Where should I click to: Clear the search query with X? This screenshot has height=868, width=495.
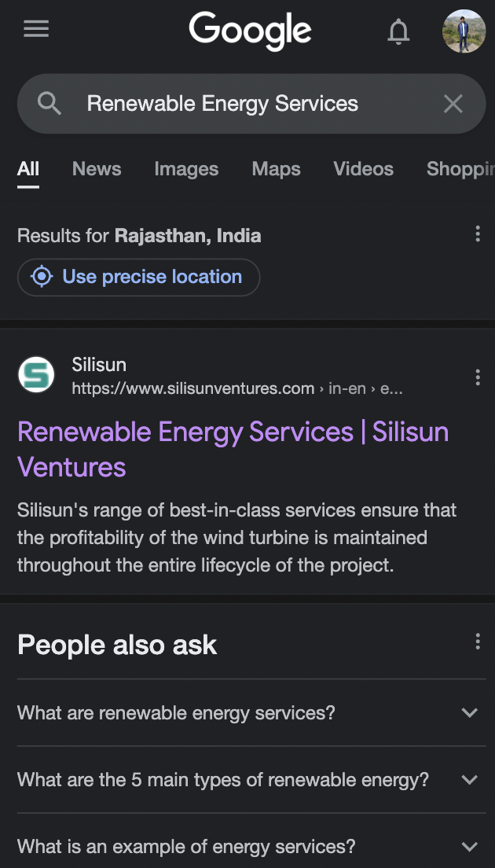(x=453, y=104)
